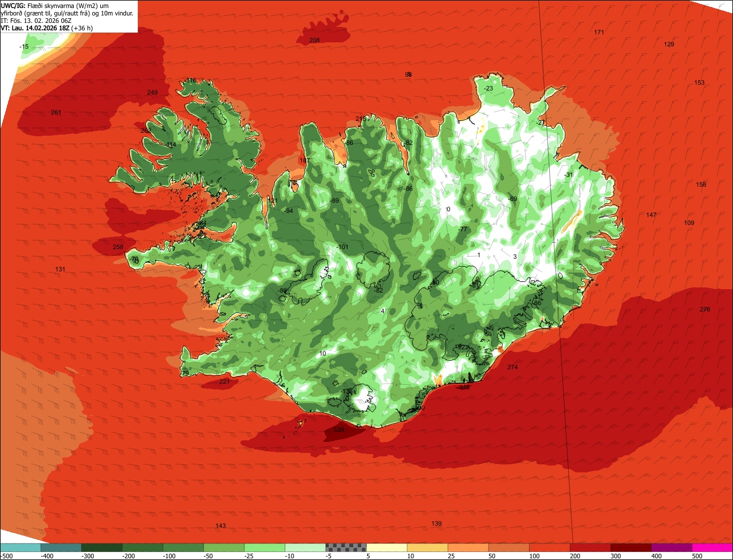
Task: Click the value '139' in the southern sea
Action: click(x=436, y=523)
